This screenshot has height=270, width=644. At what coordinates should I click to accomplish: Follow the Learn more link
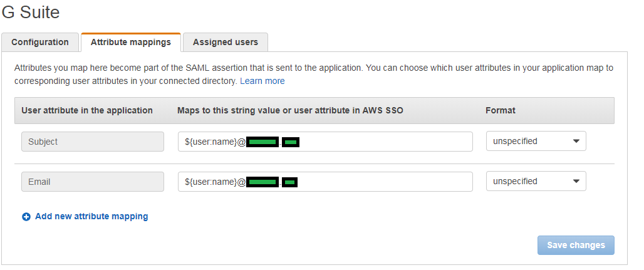coord(262,81)
